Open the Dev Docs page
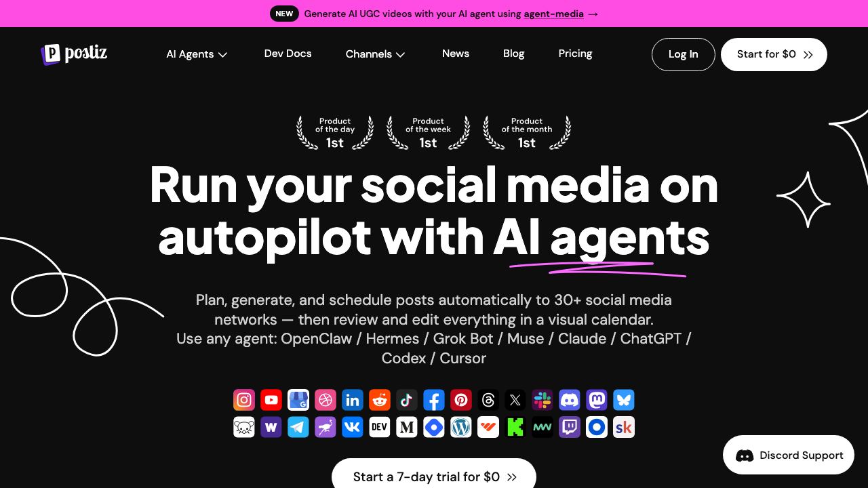This screenshot has height=488, width=868. click(x=288, y=54)
